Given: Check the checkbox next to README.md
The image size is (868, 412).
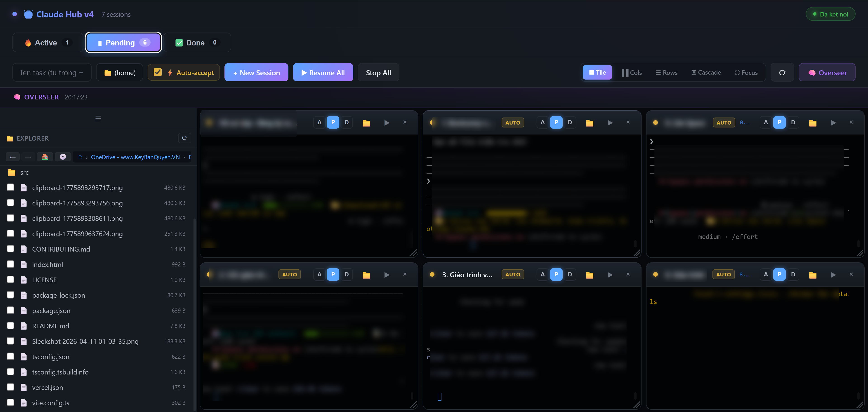Looking at the screenshot, I should tap(10, 325).
